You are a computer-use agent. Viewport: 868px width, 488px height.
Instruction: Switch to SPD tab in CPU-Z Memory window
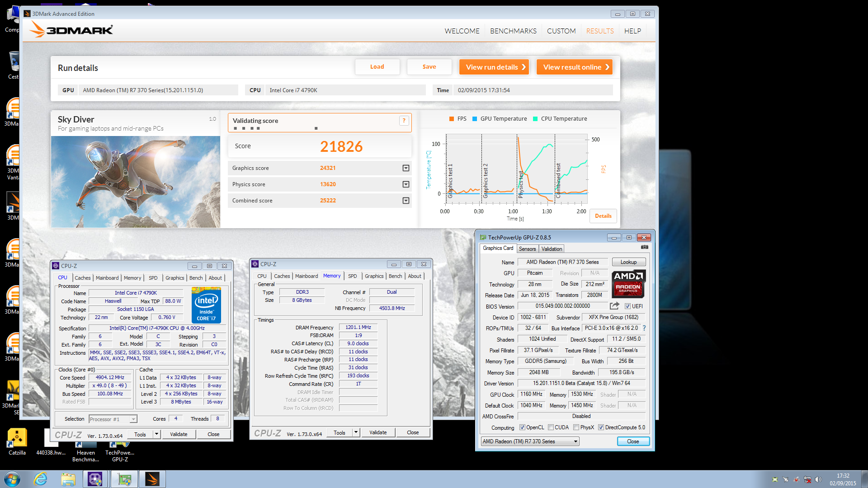[x=353, y=276]
